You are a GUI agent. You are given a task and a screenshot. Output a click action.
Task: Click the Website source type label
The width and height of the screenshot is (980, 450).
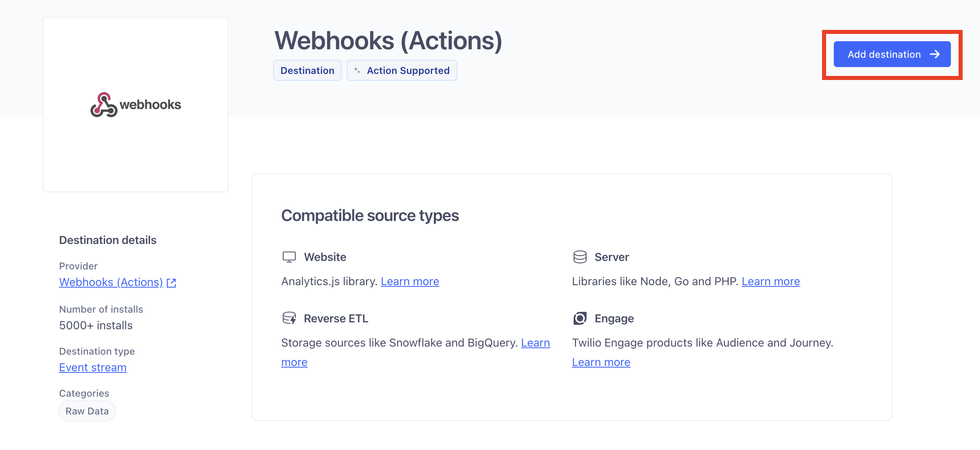325,257
